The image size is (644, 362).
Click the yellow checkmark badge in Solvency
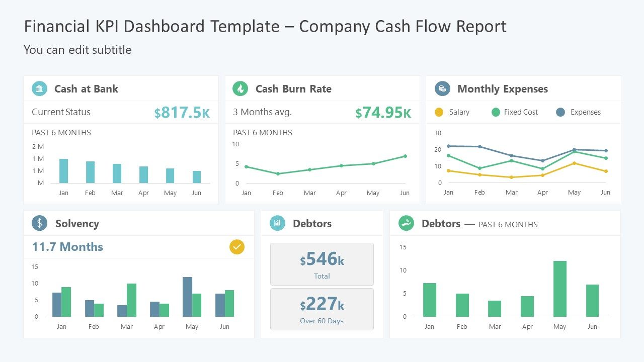(x=236, y=247)
